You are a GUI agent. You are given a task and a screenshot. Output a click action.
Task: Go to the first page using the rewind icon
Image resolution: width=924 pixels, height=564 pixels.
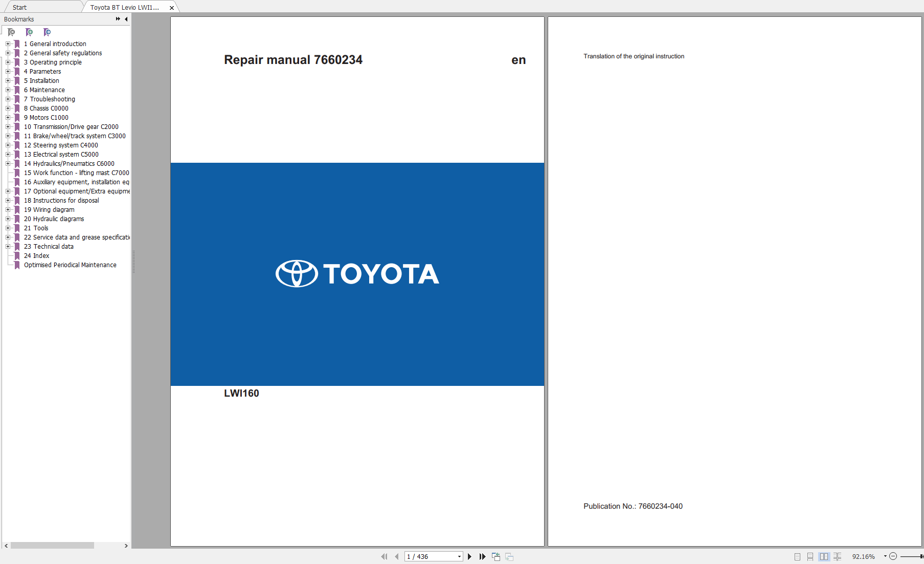[384, 556]
